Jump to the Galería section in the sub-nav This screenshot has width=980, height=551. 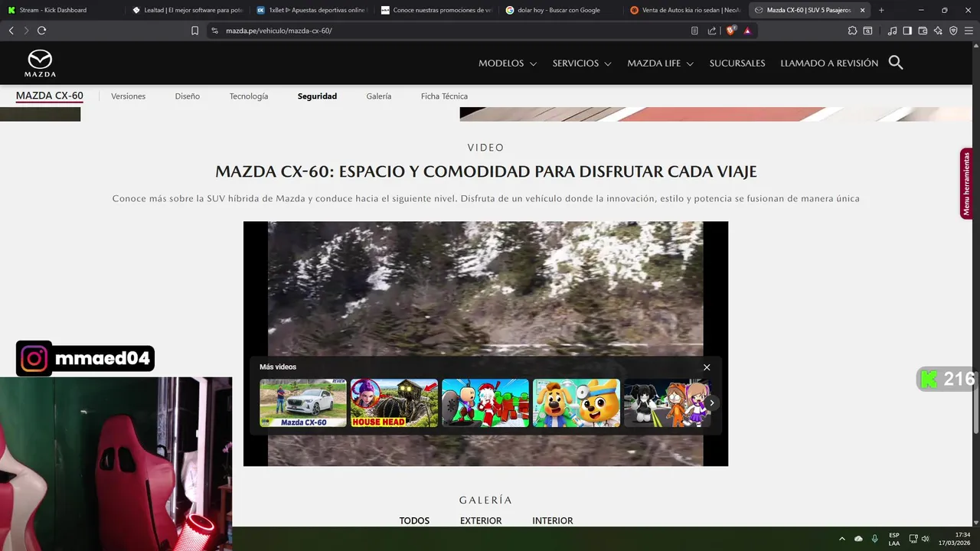[378, 96]
